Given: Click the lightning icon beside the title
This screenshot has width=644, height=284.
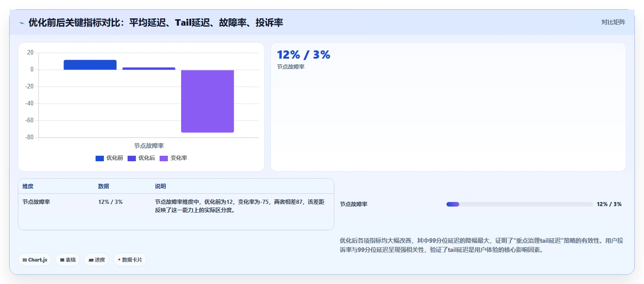Looking at the screenshot, I should pyautogui.click(x=22, y=22).
